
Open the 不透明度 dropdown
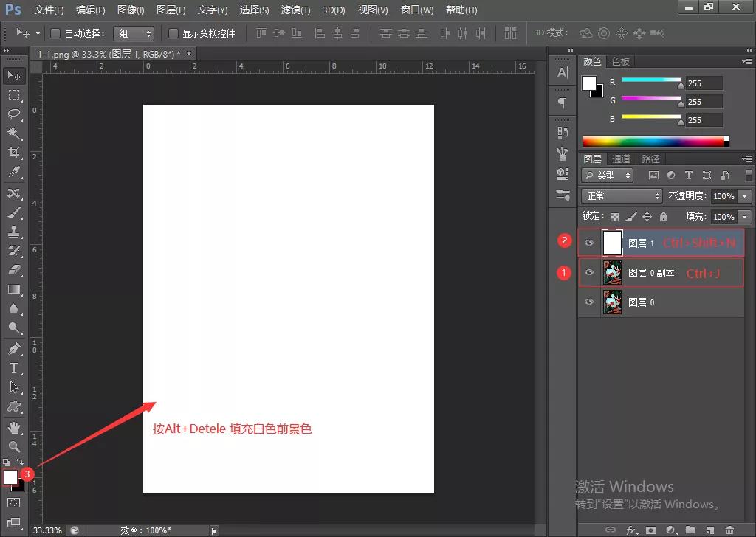743,195
